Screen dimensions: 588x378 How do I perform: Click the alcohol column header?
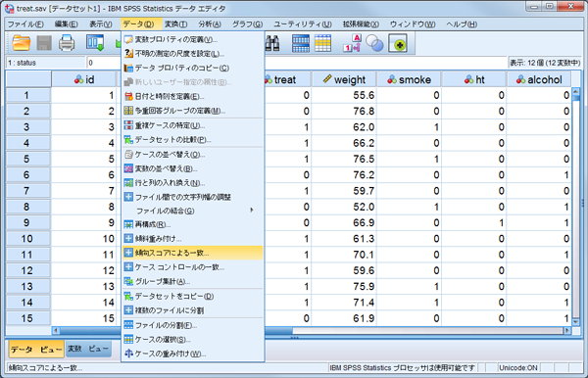[x=539, y=79]
